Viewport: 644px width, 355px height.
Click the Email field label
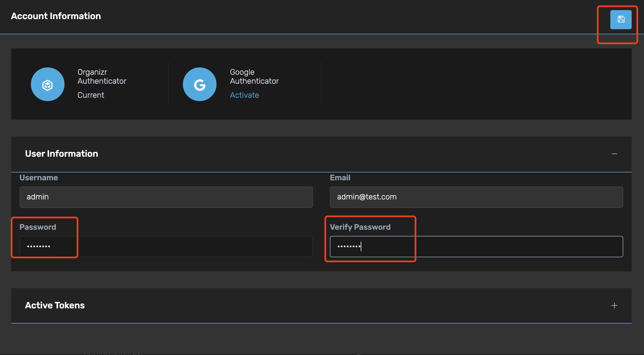click(340, 178)
